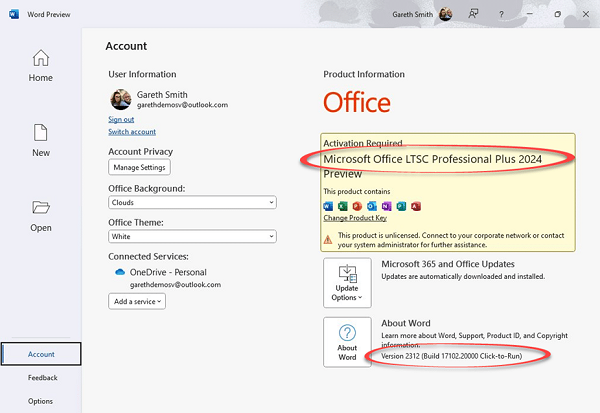This screenshot has width=600, height=413.
Task: Click the Microsoft Office LTSC Professional Plus 2024 title
Action: click(x=432, y=159)
